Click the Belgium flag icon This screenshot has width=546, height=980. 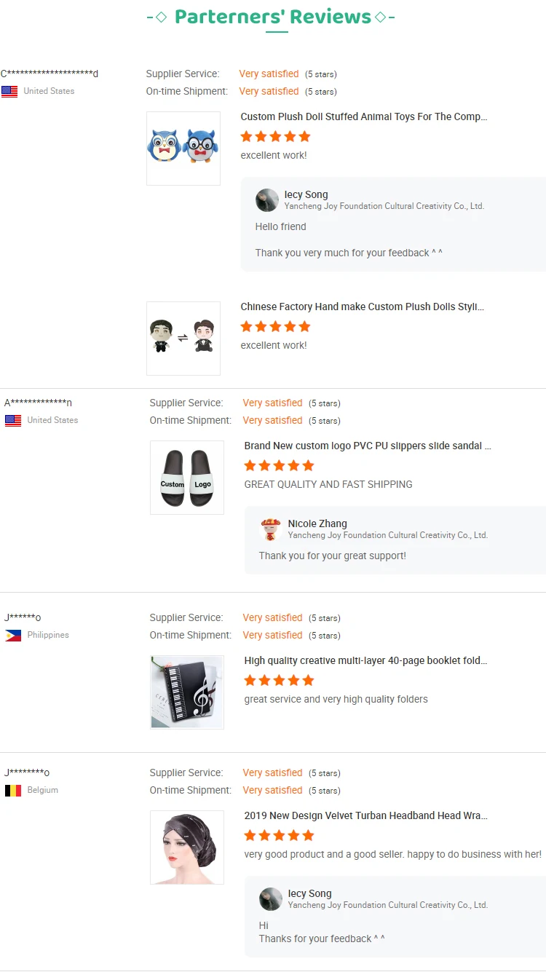13,791
